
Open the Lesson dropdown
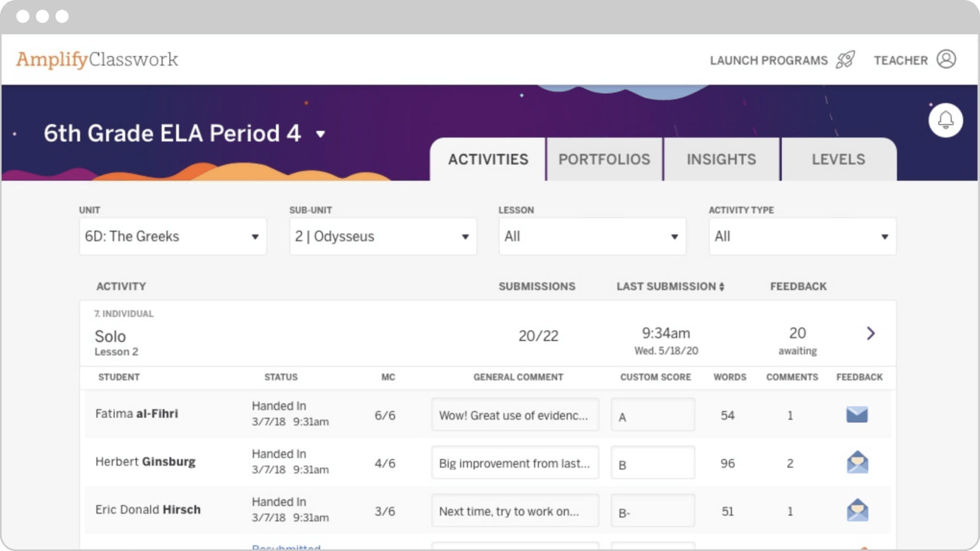592,236
